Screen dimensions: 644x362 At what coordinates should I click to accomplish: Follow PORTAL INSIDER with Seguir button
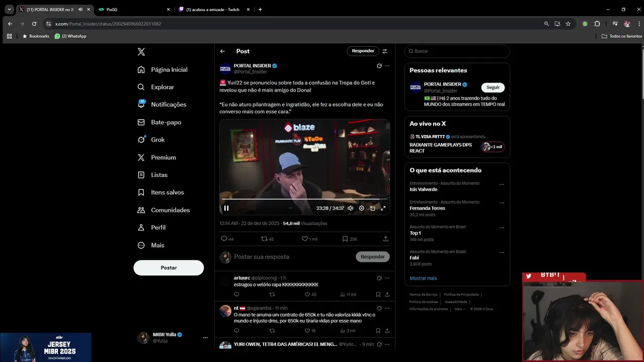[x=493, y=87]
